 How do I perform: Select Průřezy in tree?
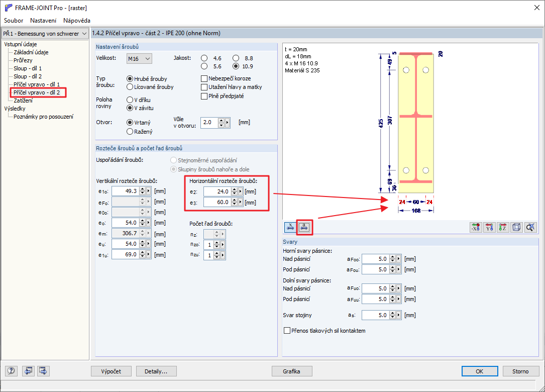[23, 60]
